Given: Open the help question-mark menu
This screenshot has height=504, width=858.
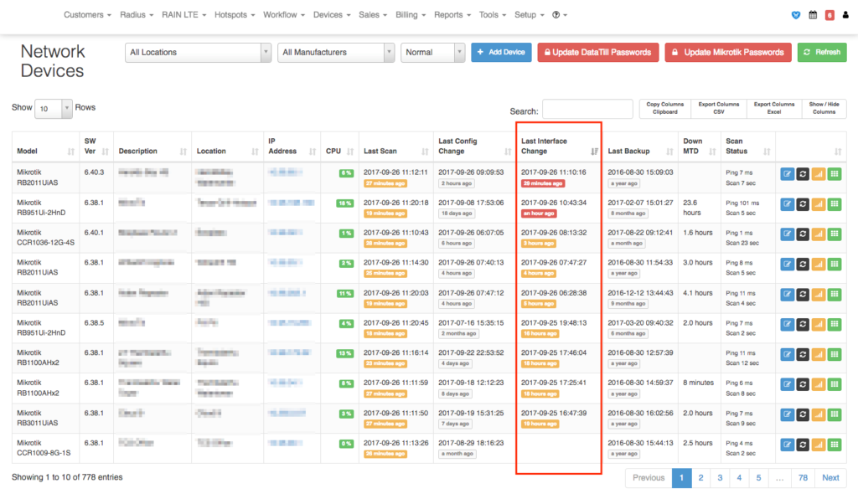Looking at the screenshot, I should click(559, 15).
